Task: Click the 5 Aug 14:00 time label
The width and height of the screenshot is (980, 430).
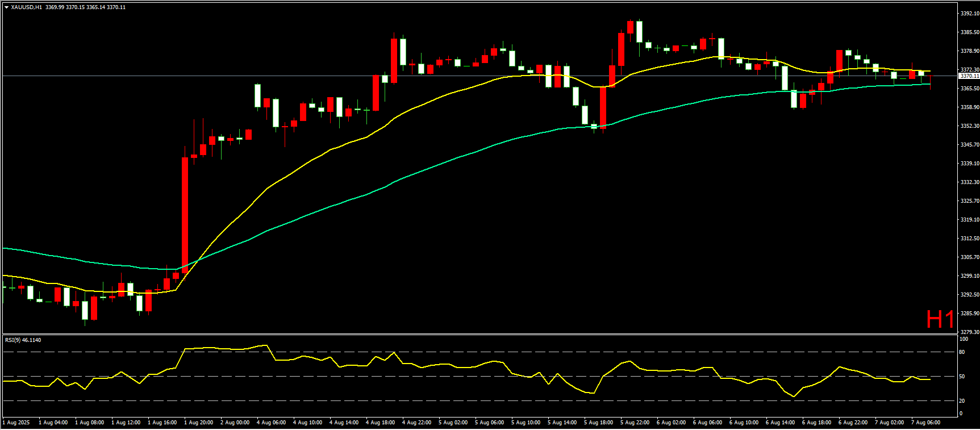Action: [562, 423]
